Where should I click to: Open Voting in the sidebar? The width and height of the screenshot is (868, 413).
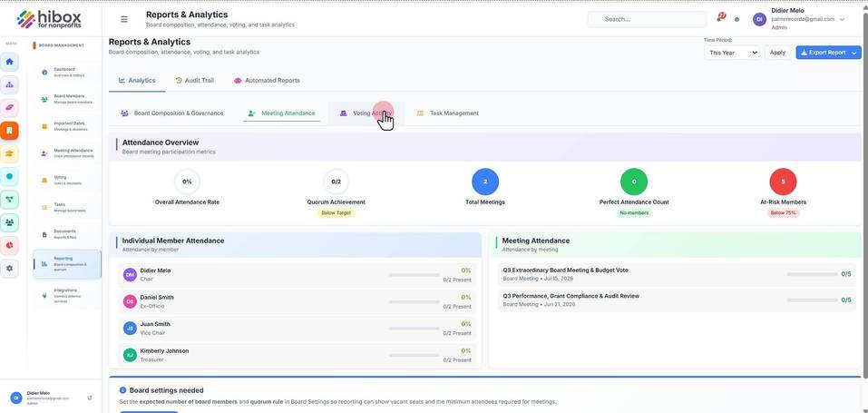click(66, 180)
